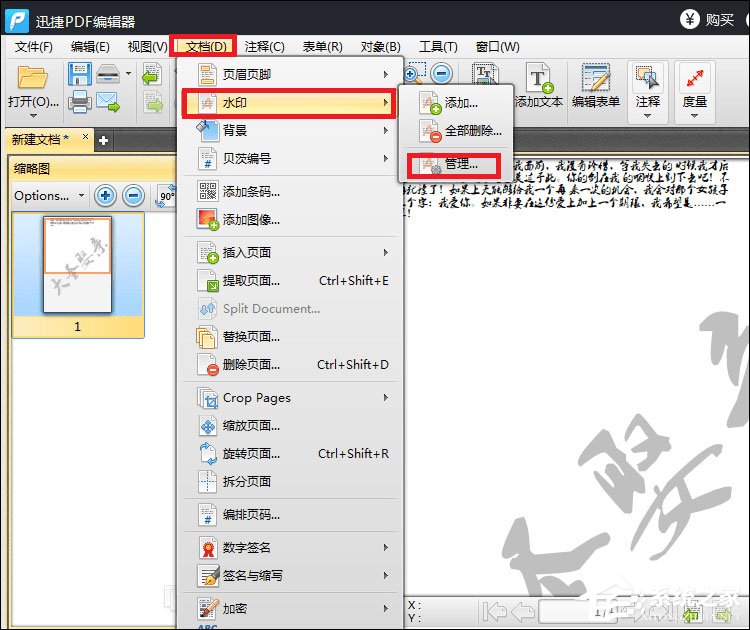
Task: Open the 文件(F) menu
Action: click(33, 46)
